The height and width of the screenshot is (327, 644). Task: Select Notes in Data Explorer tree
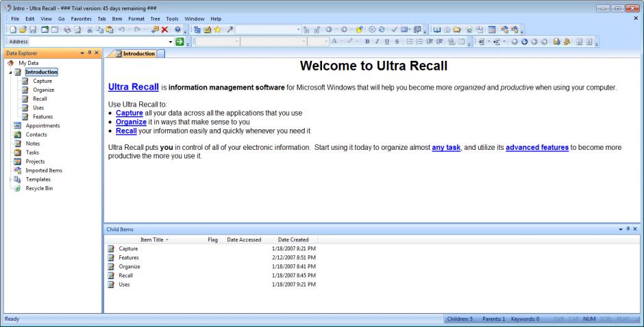point(33,144)
